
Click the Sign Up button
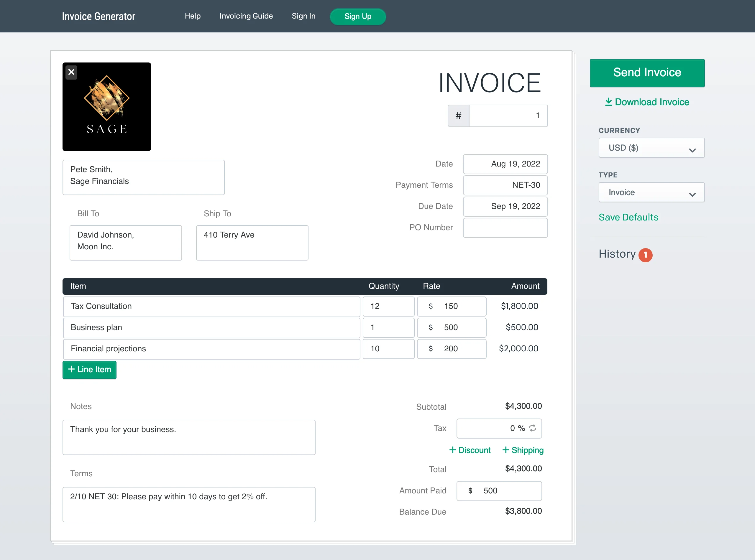[x=357, y=16]
